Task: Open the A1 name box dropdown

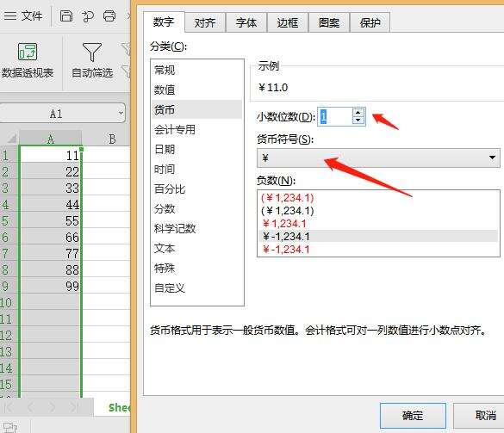Action: coord(121,113)
